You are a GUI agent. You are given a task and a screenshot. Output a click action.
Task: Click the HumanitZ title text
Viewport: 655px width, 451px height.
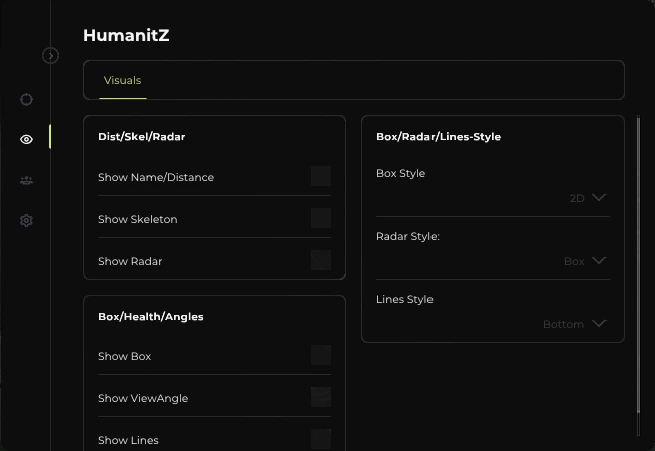coord(126,35)
